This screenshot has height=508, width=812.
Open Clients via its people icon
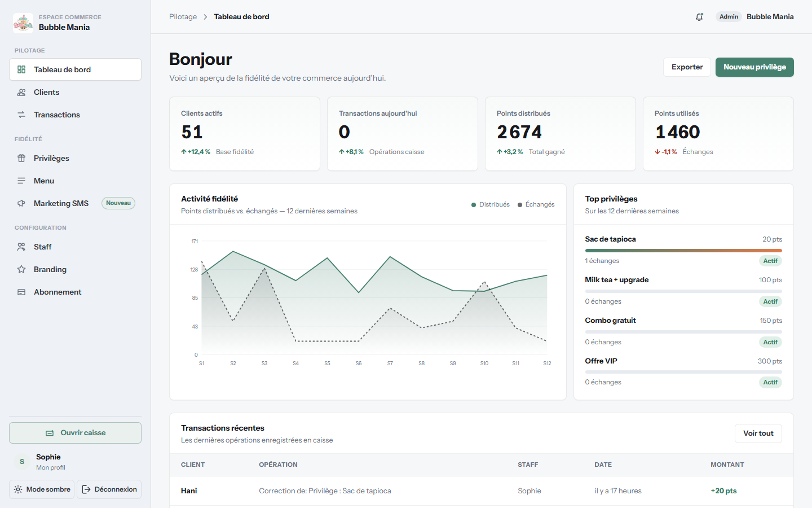pos(21,92)
